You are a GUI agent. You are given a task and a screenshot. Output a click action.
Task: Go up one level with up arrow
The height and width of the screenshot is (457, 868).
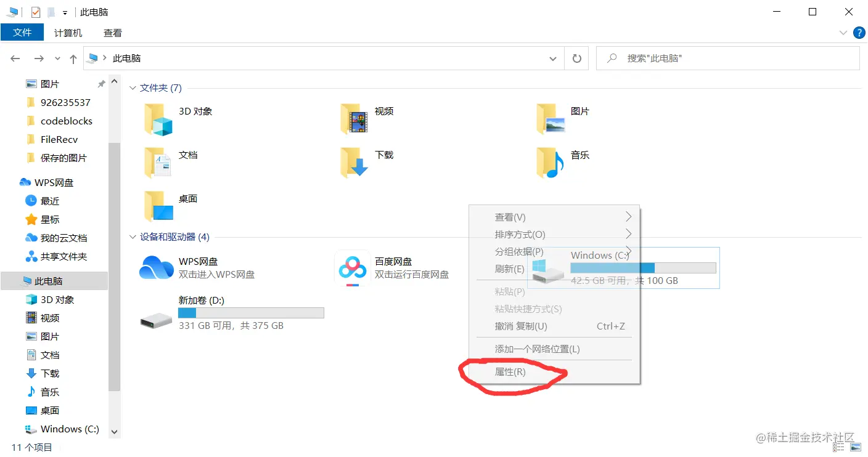pyautogui.click(x=73, y=59)
